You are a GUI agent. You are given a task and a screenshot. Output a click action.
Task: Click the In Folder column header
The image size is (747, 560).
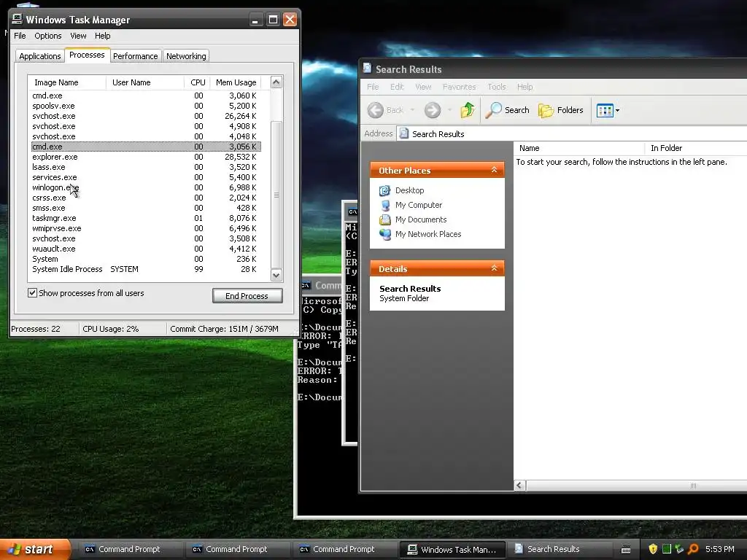695,148
